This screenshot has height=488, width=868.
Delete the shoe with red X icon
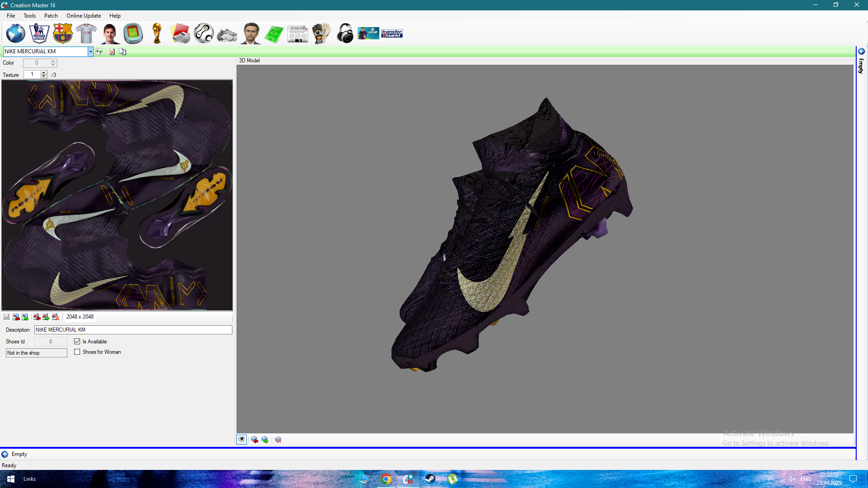(112, 52)
